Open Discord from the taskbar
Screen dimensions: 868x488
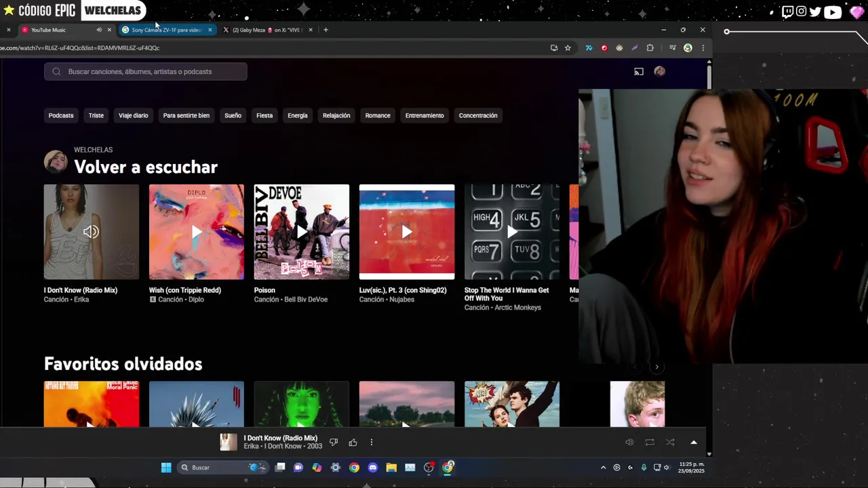point(372,467)
